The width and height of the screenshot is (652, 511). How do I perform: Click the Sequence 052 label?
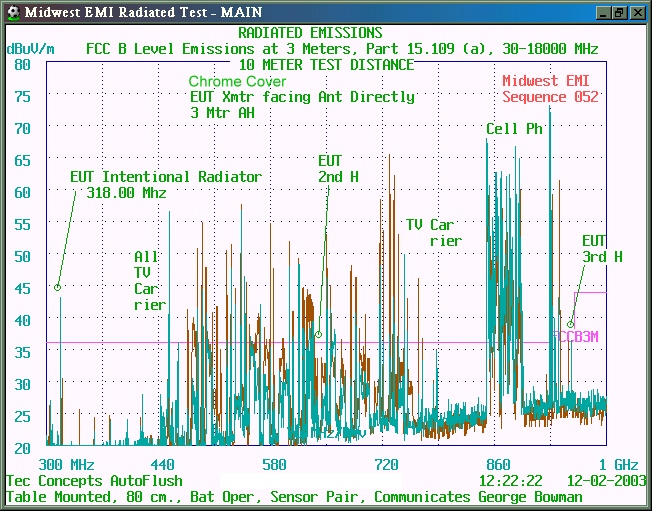pos(550,97)
